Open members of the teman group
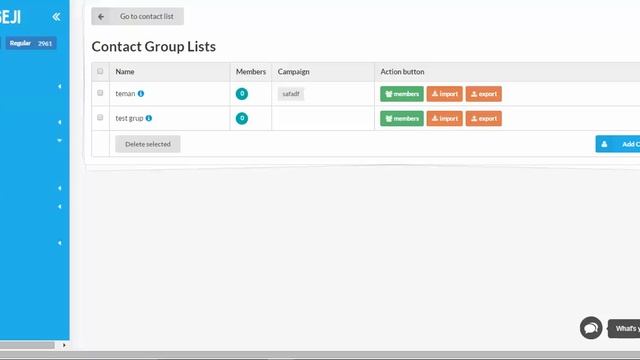640x360 pixels. (x=402, y=94)
